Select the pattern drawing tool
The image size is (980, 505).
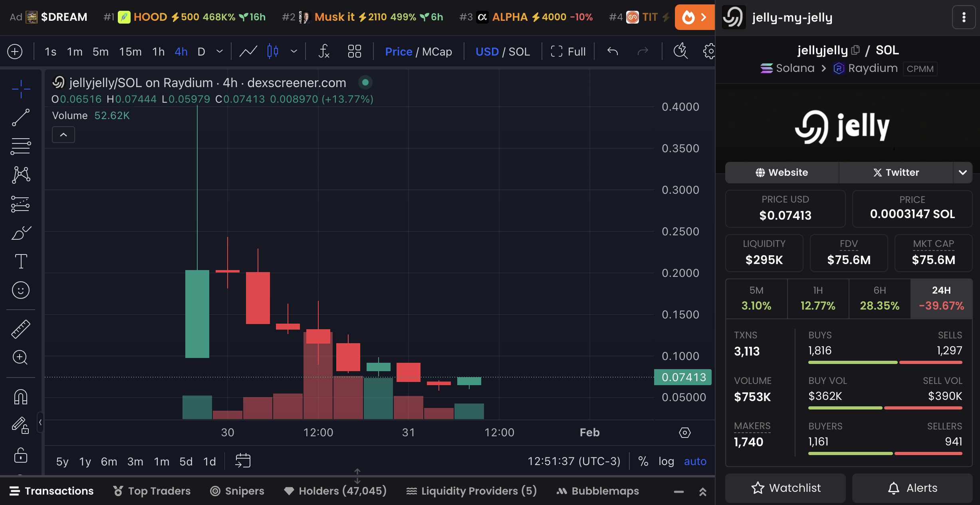coord(21,175)
